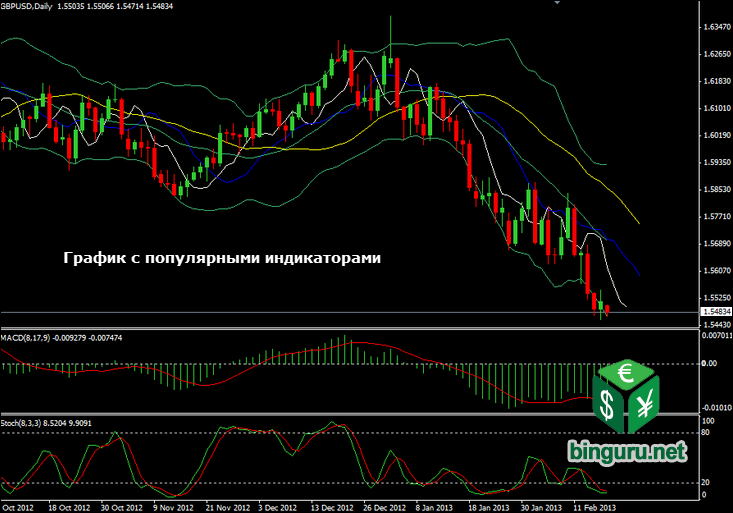Click the 18 Jan 2013 date label
The image size is (733, 513).
[x=489, y=508]
